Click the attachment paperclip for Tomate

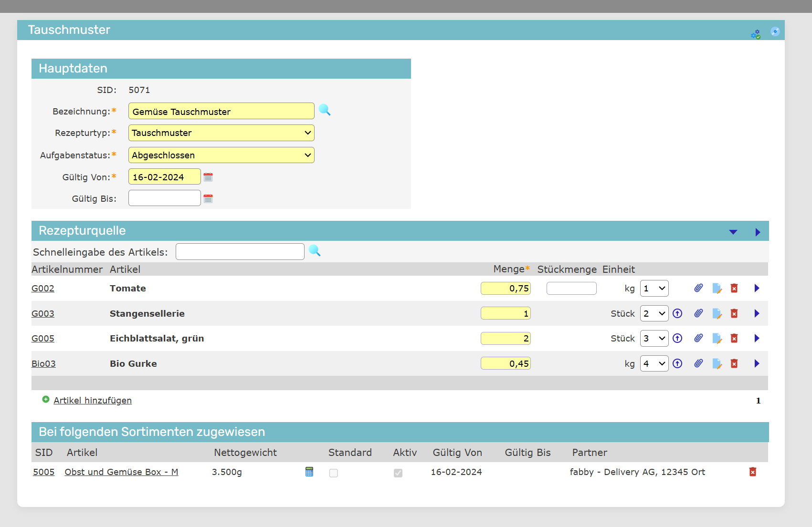pyautogui.click(x=698, y=288)
